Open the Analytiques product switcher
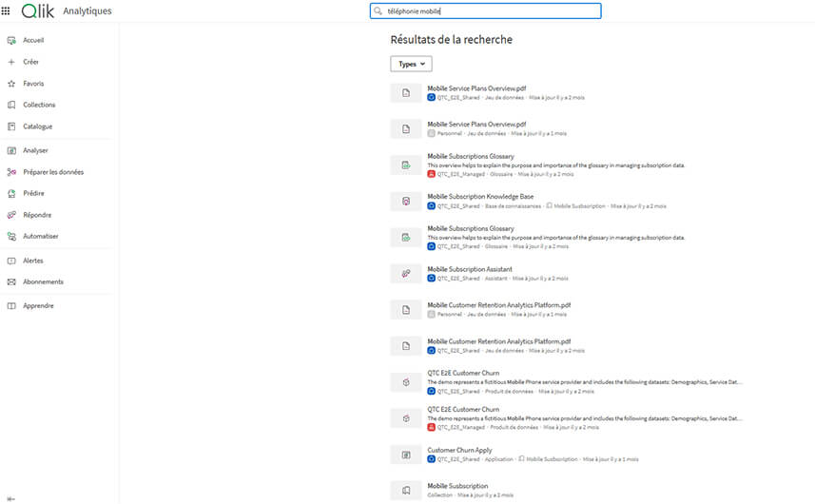The width and height of the screenshot is (815, 504). click(x=87, y=11)
